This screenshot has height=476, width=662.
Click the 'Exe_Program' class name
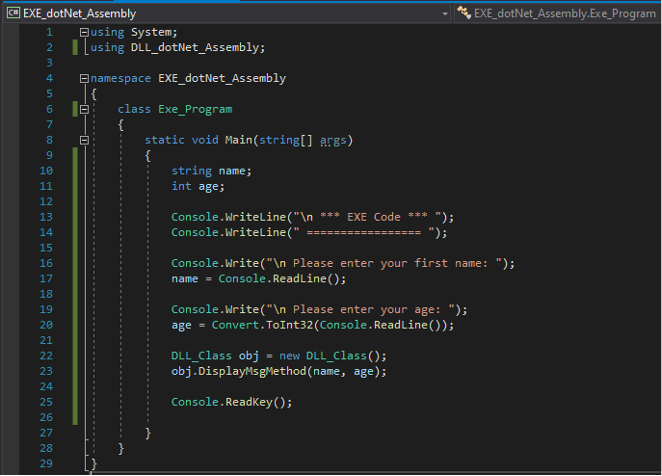click(x=195, y=109)
